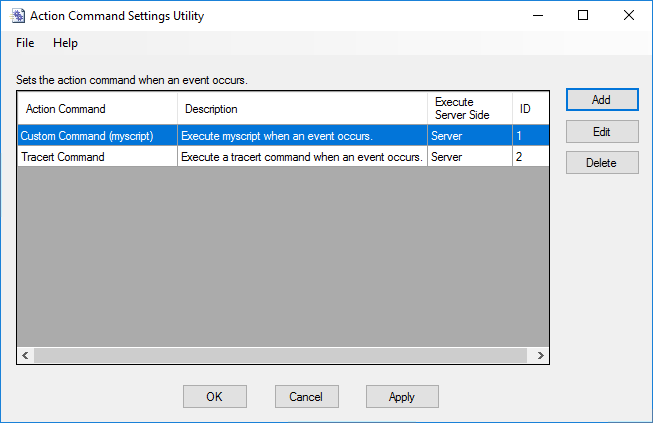The width and height of the screenshot is (653, 423).
Task: Click the ID column header
Action: [x=530, y=109]
